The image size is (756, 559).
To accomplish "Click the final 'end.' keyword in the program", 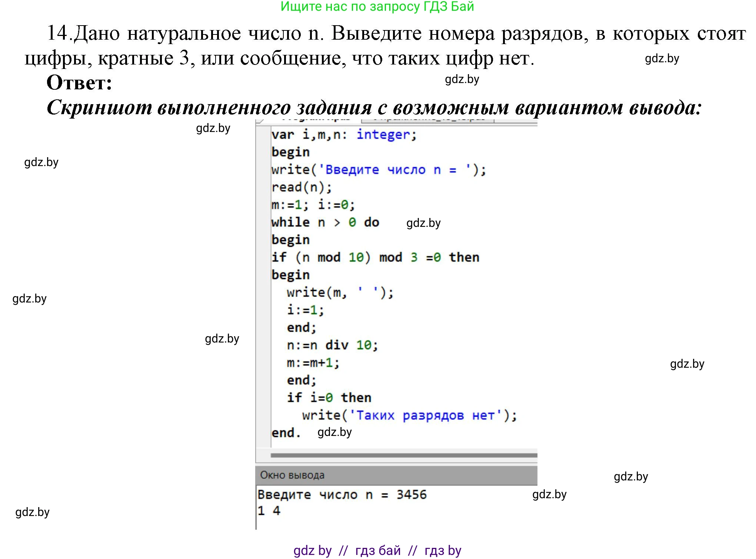I will point(286,432).
